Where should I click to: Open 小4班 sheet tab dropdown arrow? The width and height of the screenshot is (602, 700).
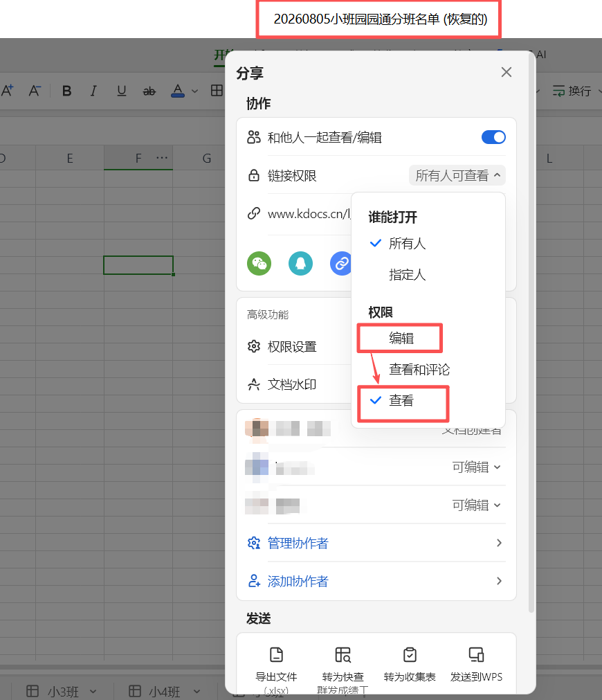coord(197,692)
